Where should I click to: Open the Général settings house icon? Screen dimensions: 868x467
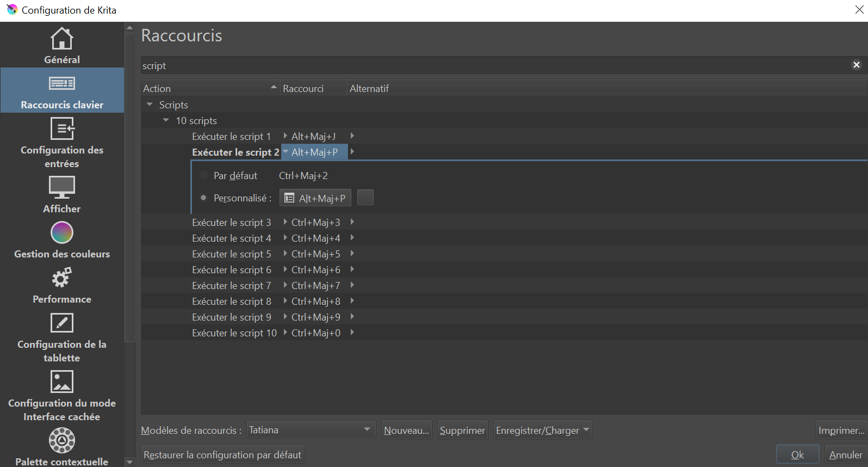(x=61, y=39)
